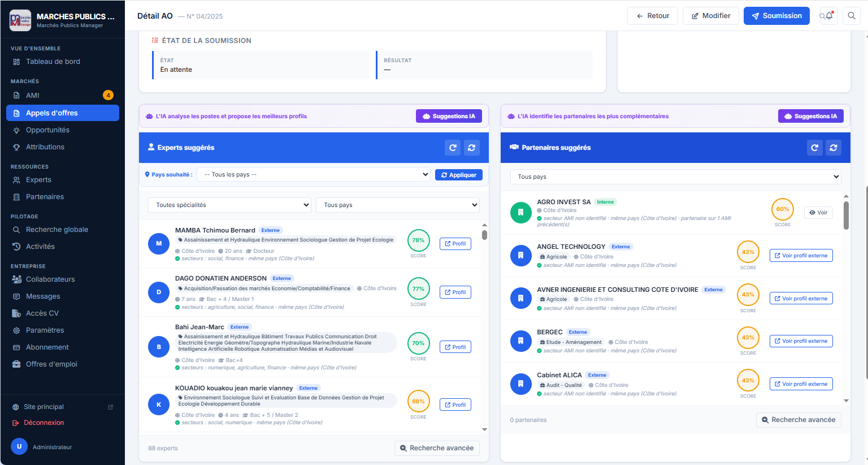Open the Toutes spécialités dropdown
The image size is (868, 465).
click(229, 205)
